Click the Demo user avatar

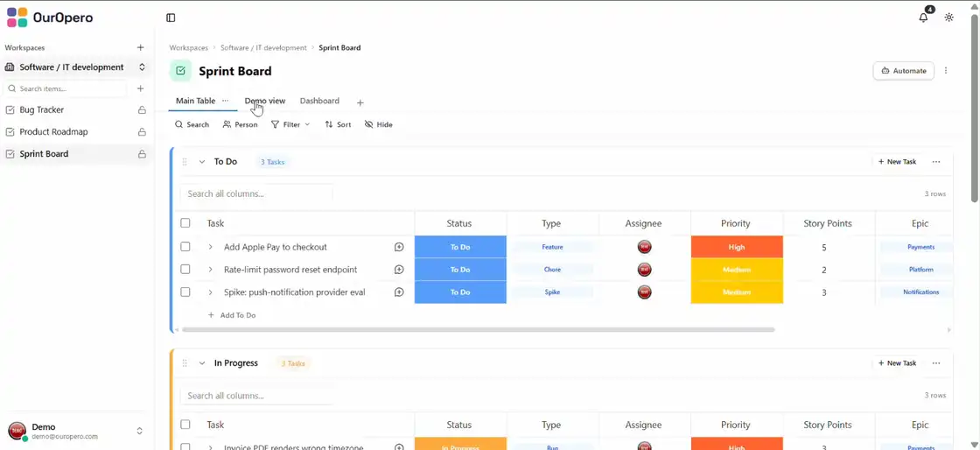tap(17, 431)
